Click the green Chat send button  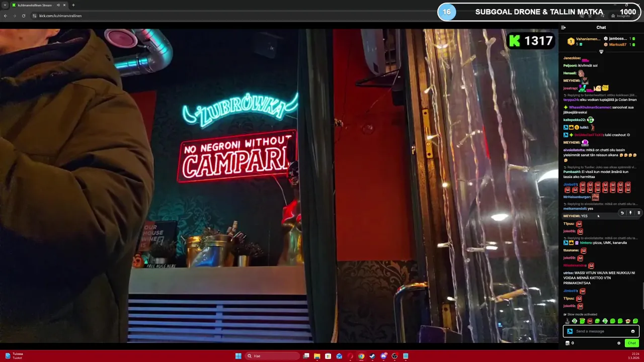click(632, 343)
